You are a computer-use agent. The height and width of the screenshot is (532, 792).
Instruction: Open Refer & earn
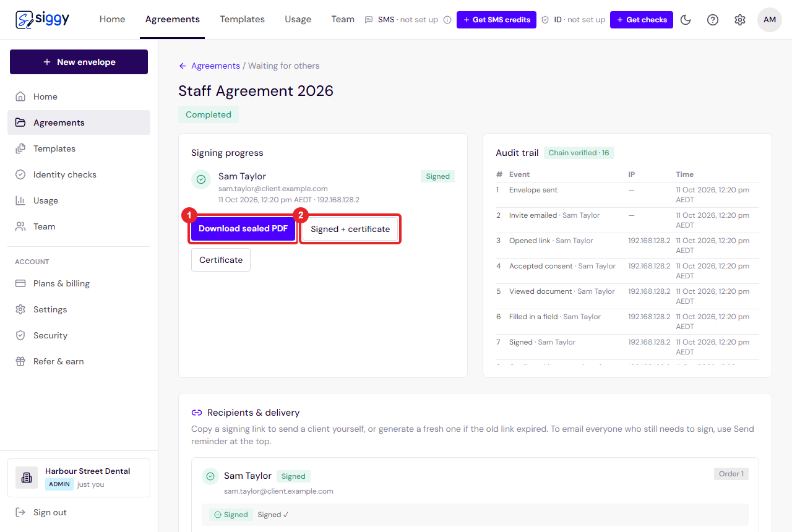click(x=79, y=361)
